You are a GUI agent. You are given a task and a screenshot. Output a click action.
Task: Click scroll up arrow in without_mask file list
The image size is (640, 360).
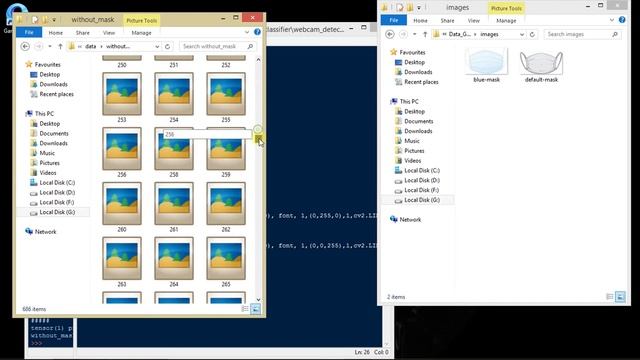(x=258, y=60)
